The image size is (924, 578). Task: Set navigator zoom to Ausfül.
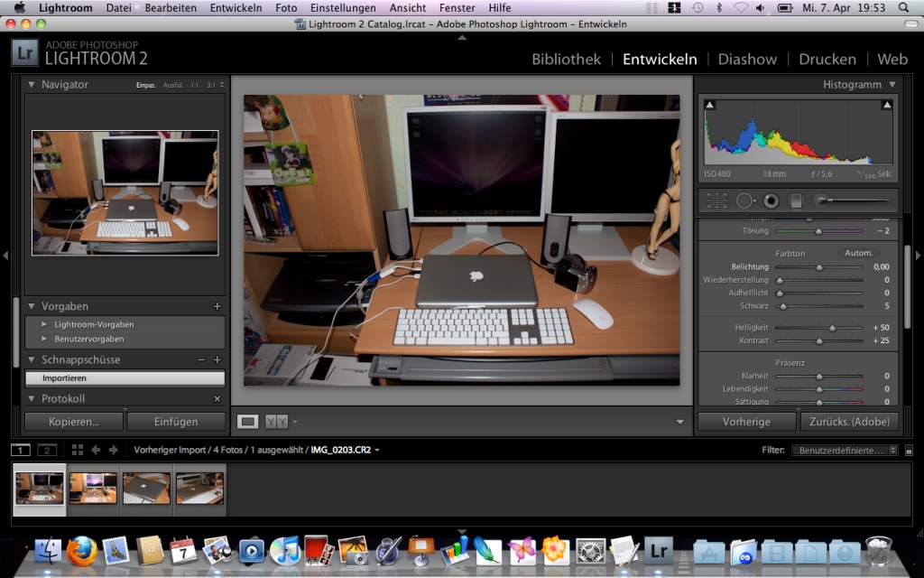point(172,85)
